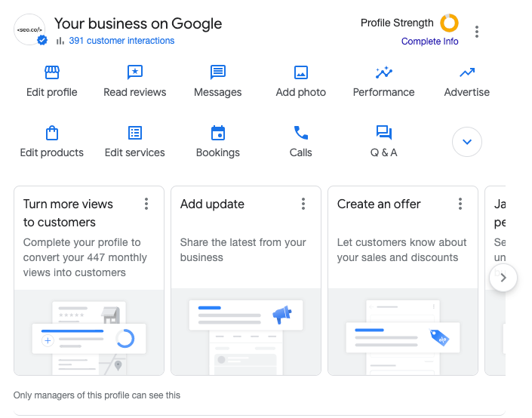Open the 391 customer interactions link
This screenshot has height=418, width=532.
click(121, 41)
